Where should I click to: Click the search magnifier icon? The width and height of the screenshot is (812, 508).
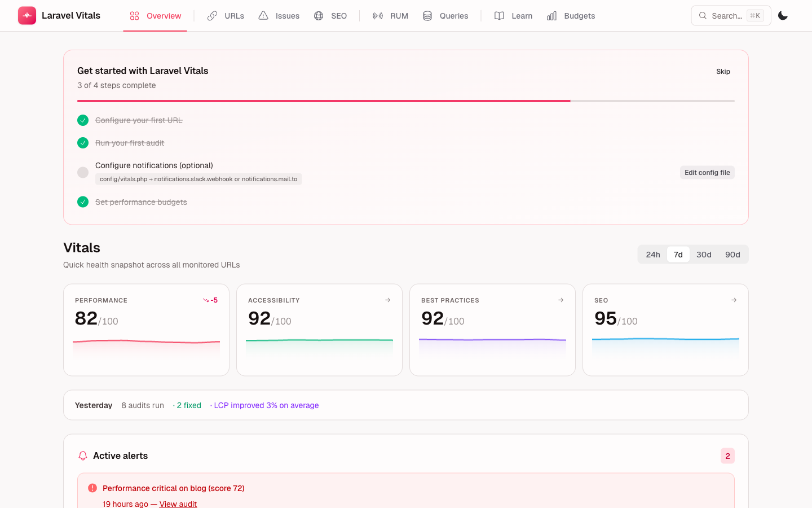click(x=703, y=16)
